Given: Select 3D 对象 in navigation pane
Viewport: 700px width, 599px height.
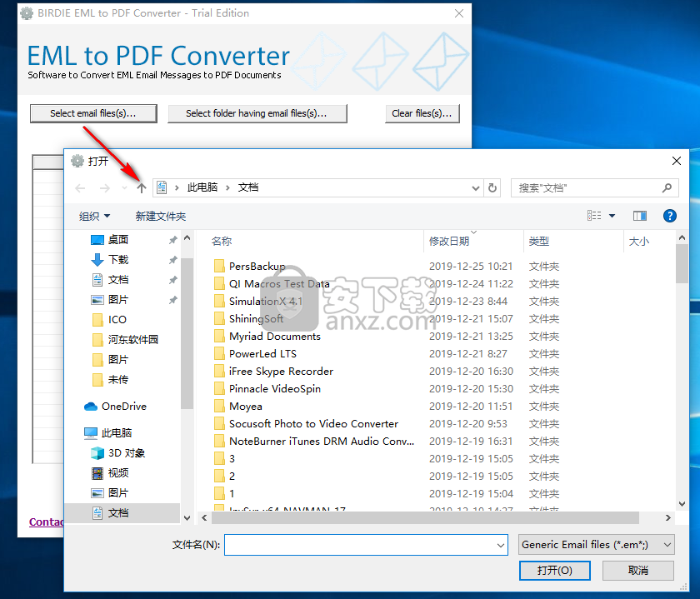Looking at the screenshot, I should click(127, 453).
